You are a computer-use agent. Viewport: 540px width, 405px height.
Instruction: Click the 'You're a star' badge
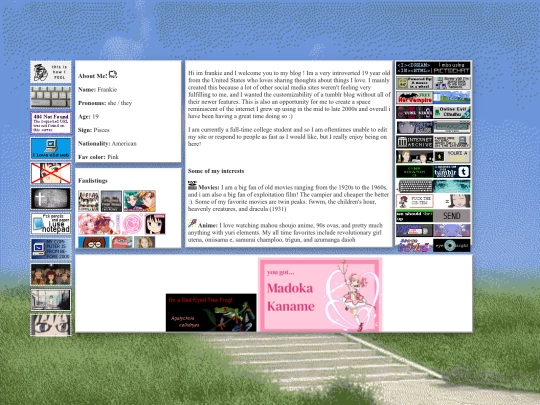point(452,157)
